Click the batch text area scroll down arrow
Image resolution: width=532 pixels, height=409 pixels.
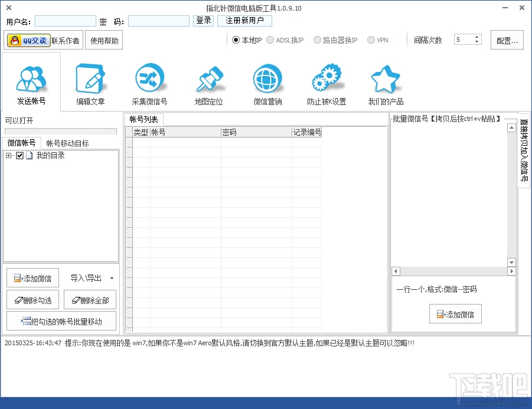pyautogui.click(x=511, y=262)
